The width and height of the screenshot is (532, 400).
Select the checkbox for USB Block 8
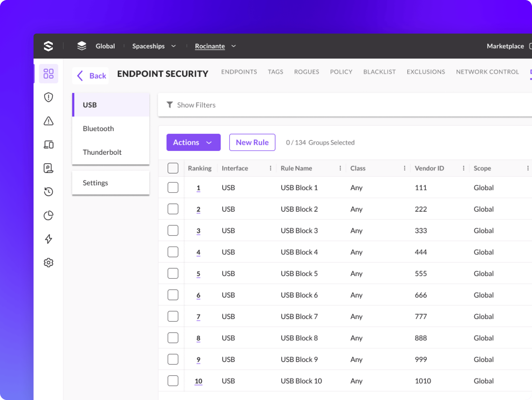173,338
